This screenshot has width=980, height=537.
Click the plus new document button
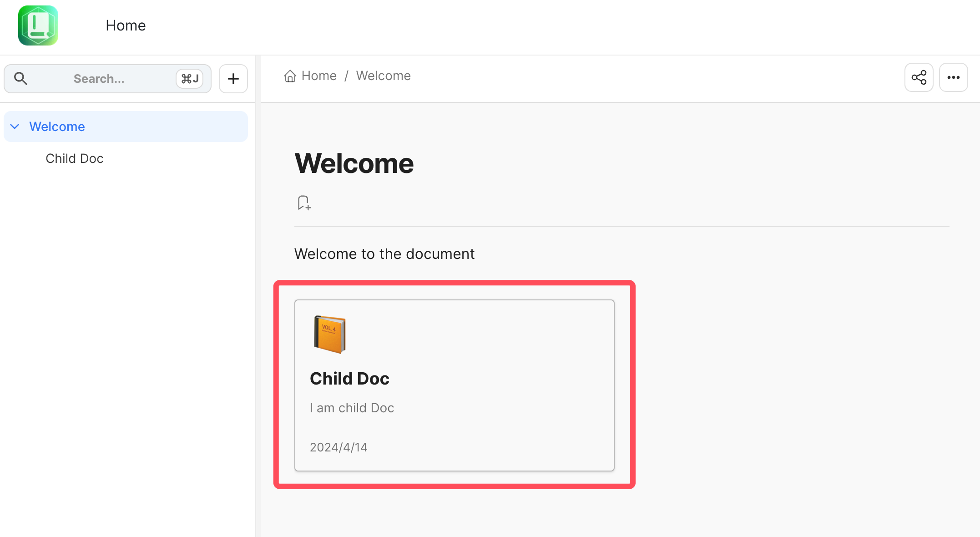click(233, 79)
